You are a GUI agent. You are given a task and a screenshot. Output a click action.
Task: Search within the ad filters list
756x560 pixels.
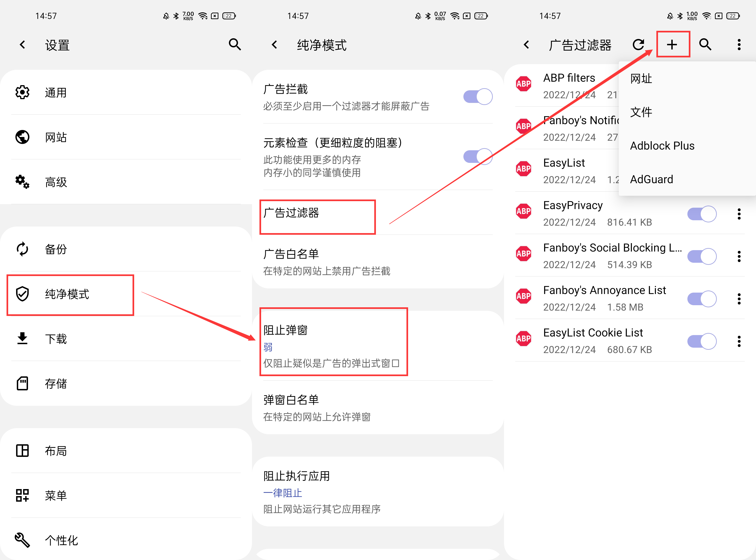coord(705,44)
